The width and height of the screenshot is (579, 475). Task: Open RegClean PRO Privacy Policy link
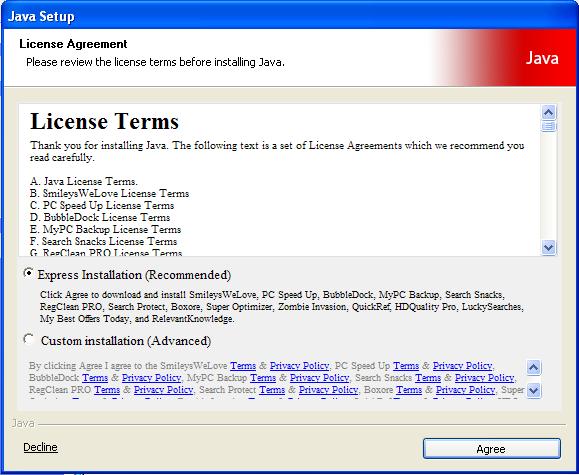tap(164, 390)
